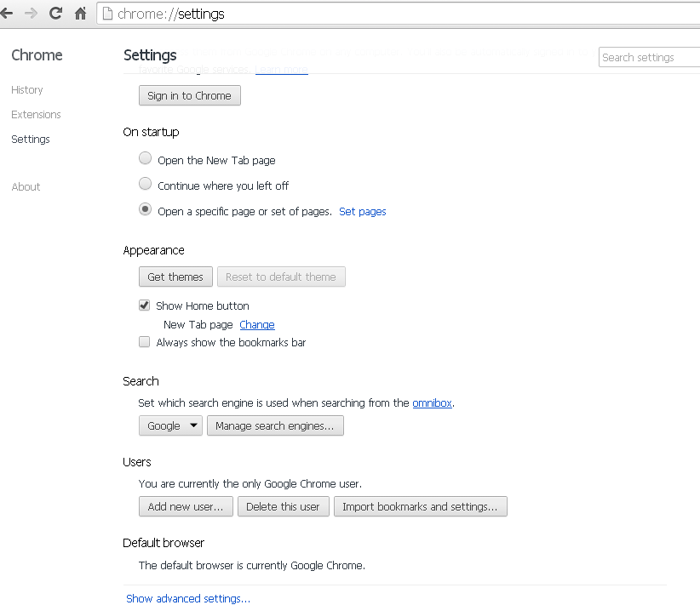The width and height of the screenshot is (700, 605).
Task: Click Add new user button
Action: tap(186, 506)
